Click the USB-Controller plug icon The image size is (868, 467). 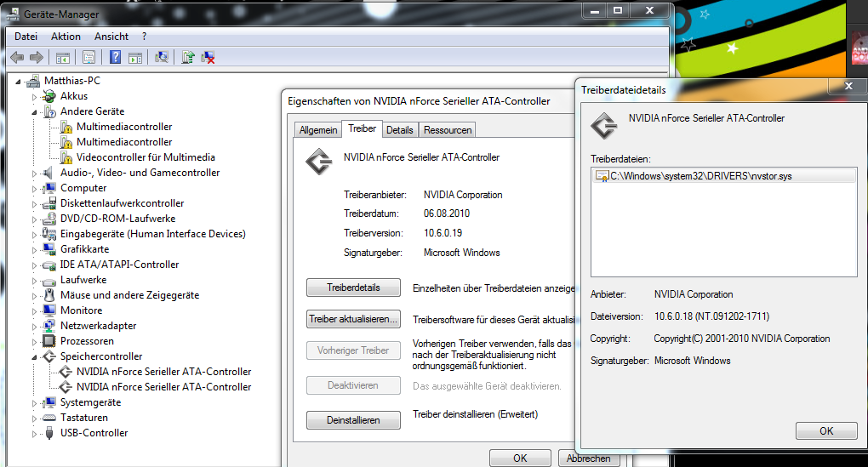(49, 433)
